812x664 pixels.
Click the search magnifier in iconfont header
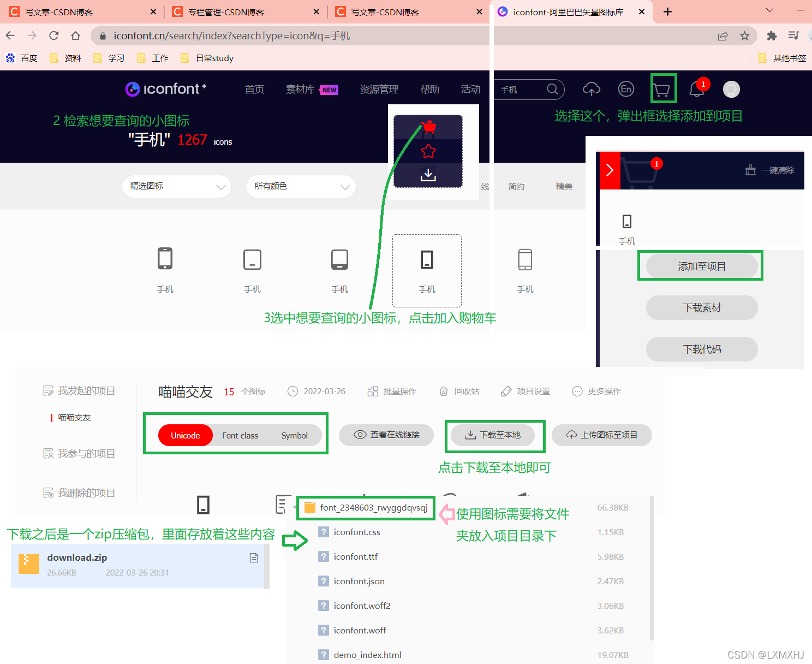(x=552, y=89)
